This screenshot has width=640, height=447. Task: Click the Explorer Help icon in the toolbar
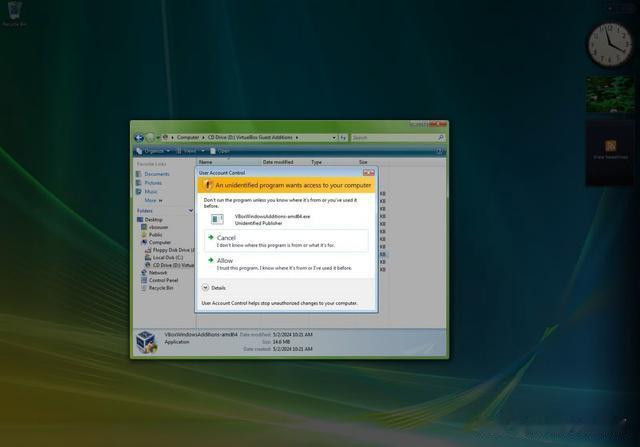(439, 151)
